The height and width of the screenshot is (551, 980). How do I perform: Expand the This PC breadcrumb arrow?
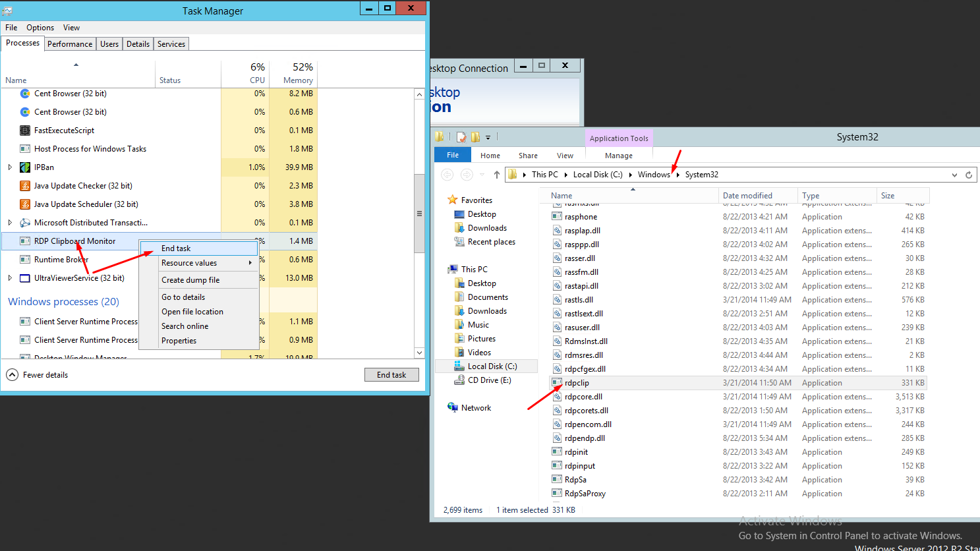(x=566, y=175)
